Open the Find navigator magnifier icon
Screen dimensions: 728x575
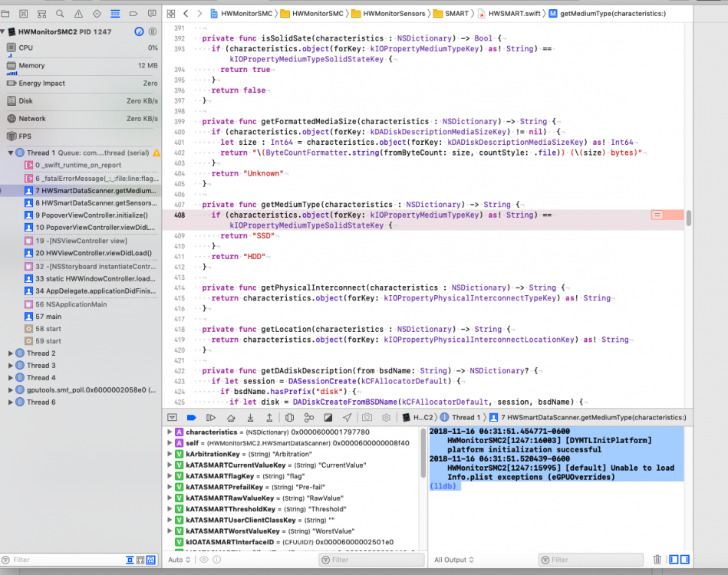[x=60, y=14]
